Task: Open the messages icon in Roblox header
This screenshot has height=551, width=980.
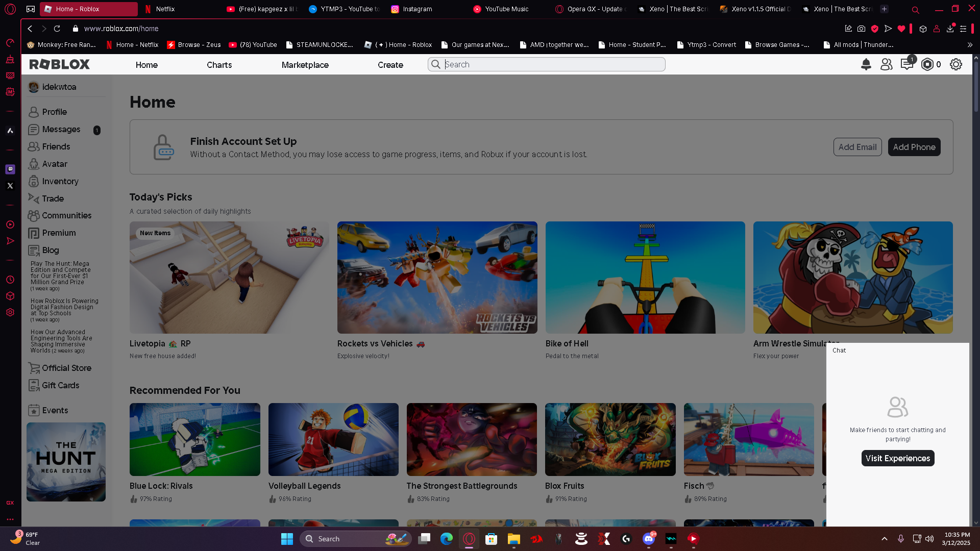Action: 907,64
